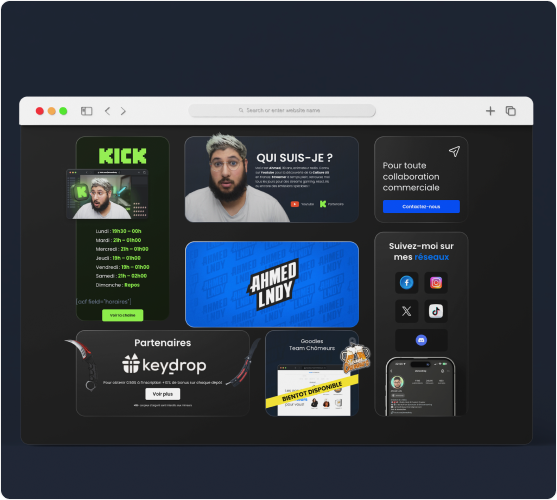The image size is (557, 500).
Task: Open the Discord social link
Action: tap(421, 340)
